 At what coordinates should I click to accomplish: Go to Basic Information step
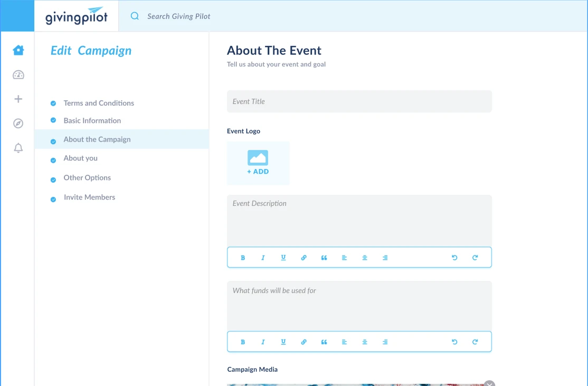click(x=92, y=121)
